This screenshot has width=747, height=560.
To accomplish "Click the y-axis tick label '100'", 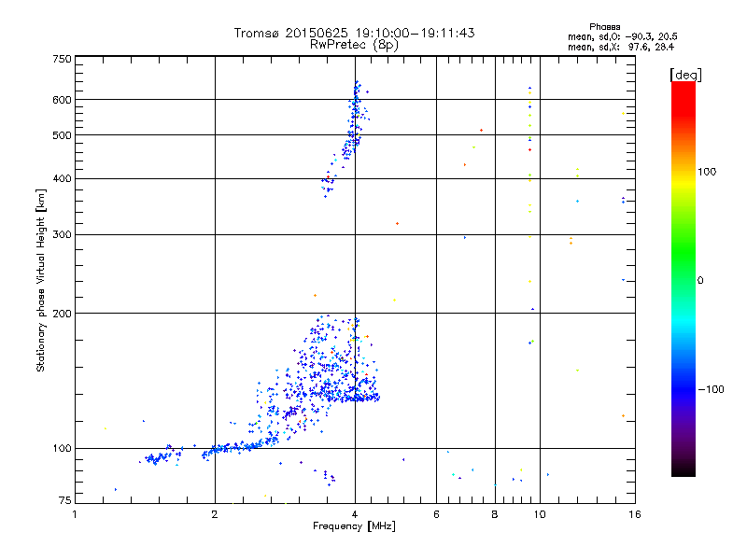I will pyautogui.click(x=62, y=449).
